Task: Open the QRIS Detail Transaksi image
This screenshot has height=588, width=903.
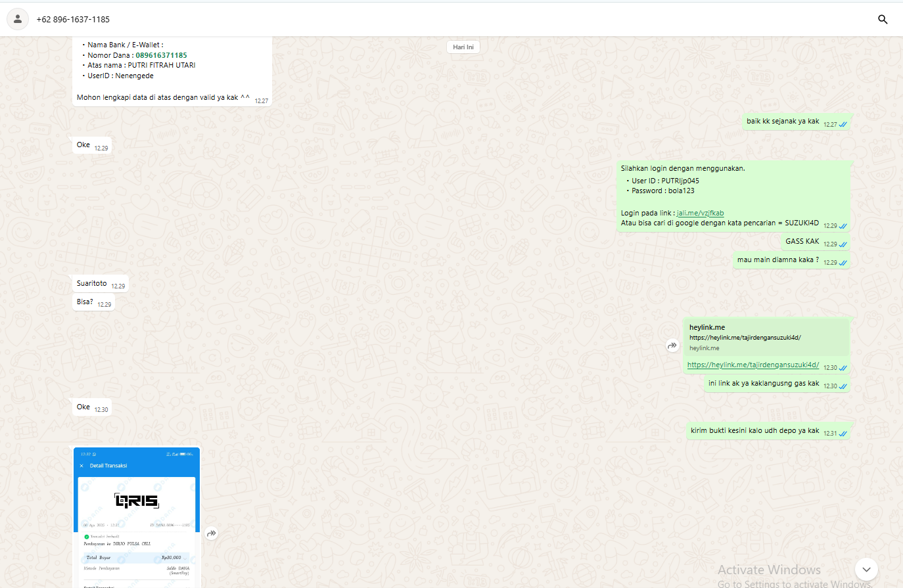Action: click(x=137, y=518)
